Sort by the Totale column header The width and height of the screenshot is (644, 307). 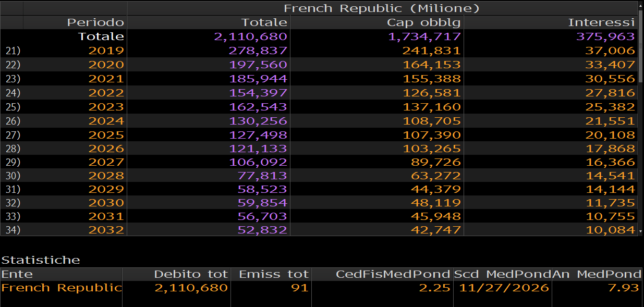pos(209,22)
